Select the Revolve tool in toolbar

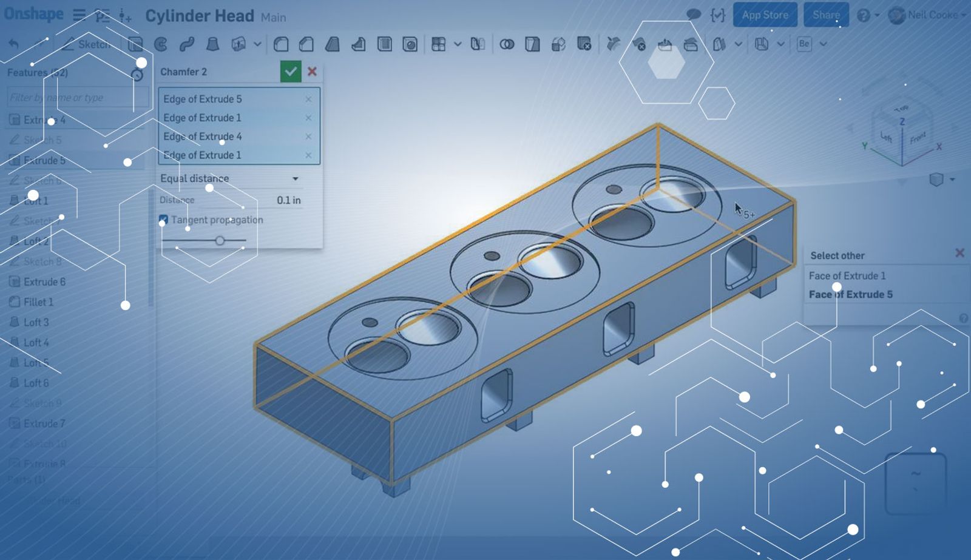161,44
